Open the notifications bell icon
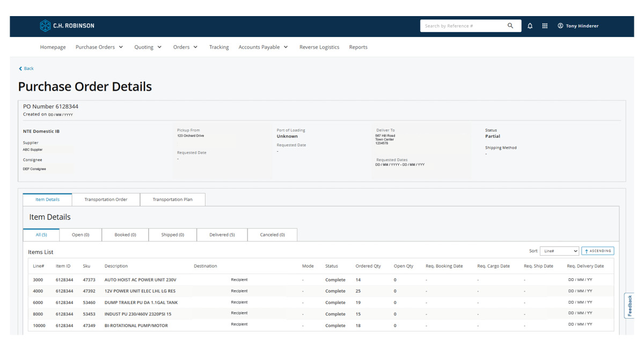The image size is (644, 362). coord(530,25)
